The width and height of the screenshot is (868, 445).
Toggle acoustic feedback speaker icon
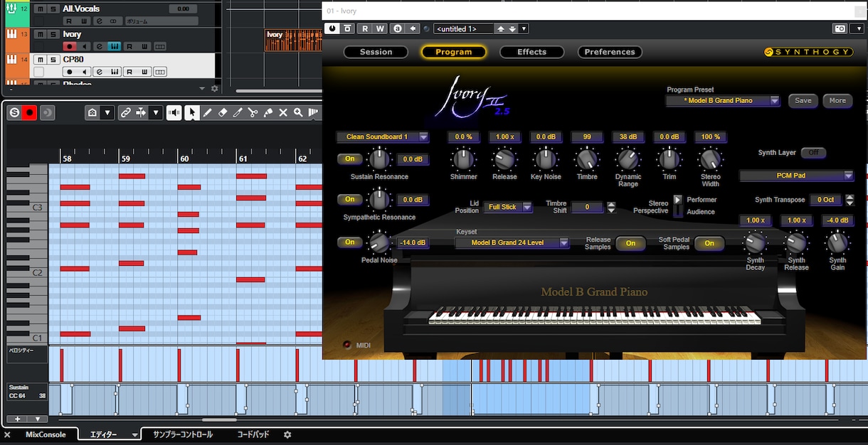tap(174, 112)
